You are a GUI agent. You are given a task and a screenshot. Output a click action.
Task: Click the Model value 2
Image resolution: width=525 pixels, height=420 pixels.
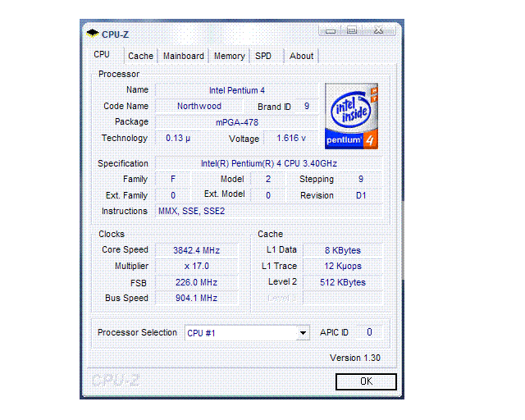268,179
